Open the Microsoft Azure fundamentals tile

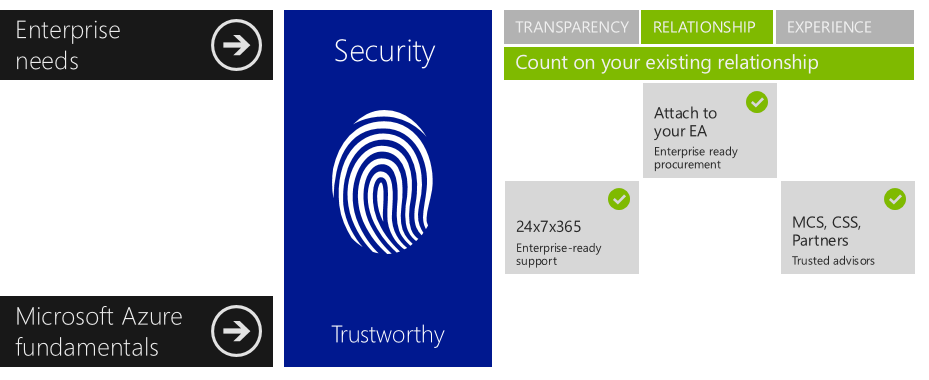pos(136,331)
